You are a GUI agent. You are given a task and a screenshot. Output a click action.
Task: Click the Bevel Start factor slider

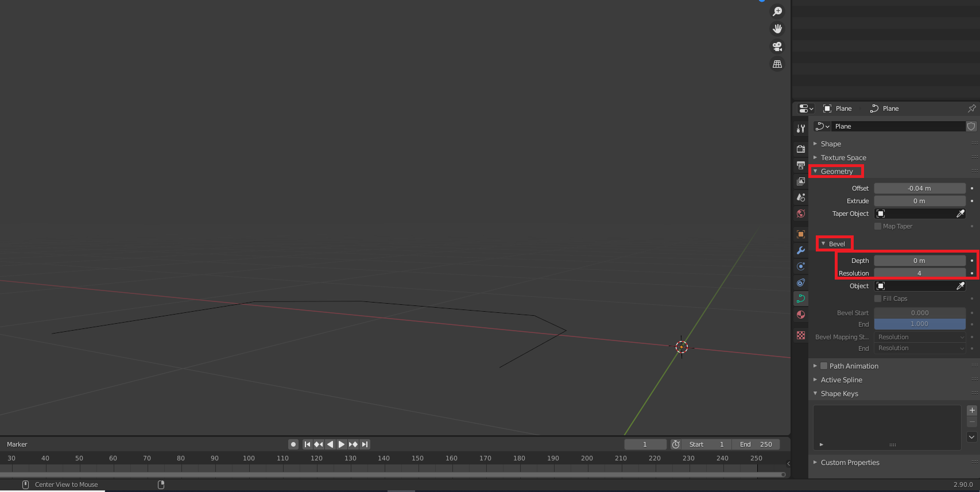(x=920, y=313)
